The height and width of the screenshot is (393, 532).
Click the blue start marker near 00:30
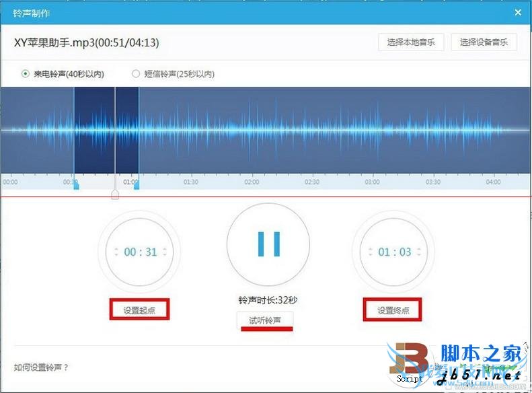[x=77, y=185]
